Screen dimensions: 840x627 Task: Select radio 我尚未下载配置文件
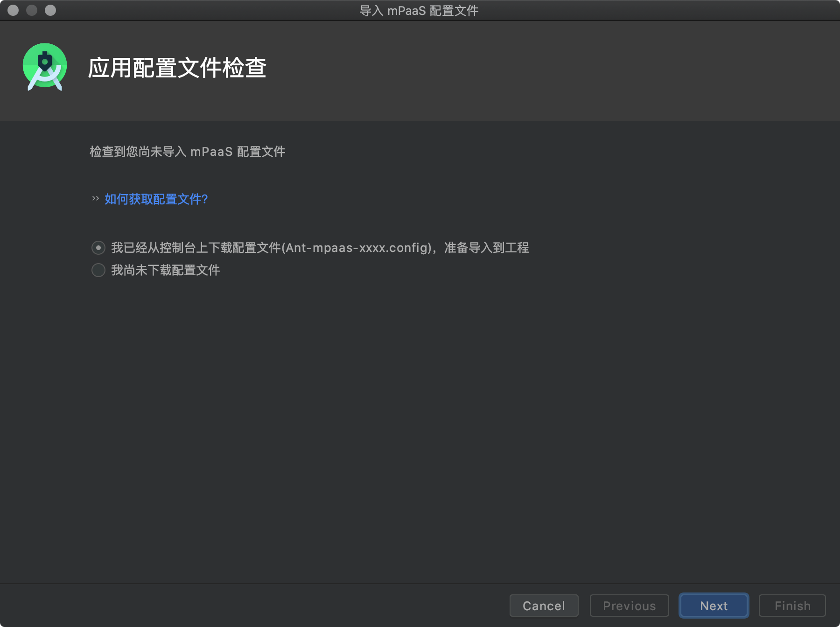[x=98, y=270]
